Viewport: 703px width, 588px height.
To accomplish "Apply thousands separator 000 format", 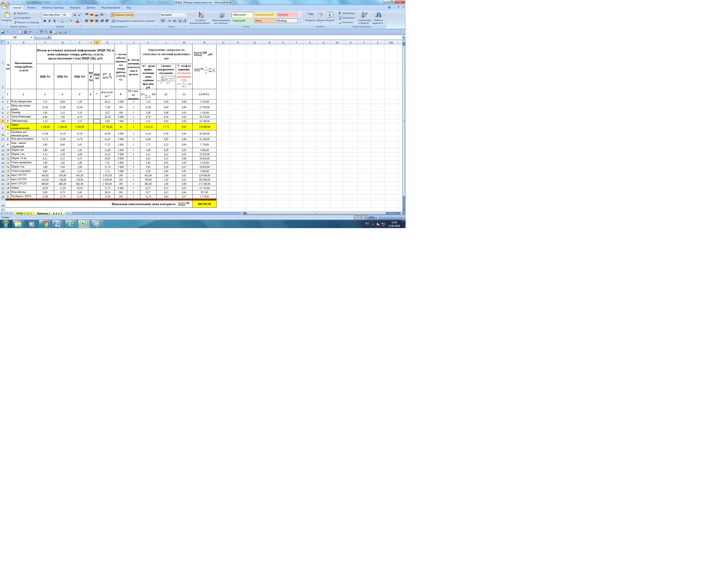I will (x=174, y=21).
